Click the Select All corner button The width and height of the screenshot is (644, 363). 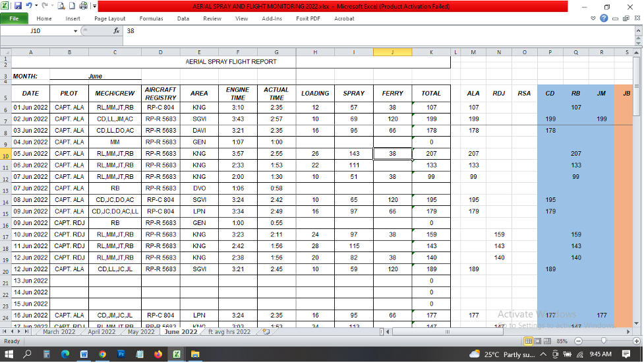point(5,52)
